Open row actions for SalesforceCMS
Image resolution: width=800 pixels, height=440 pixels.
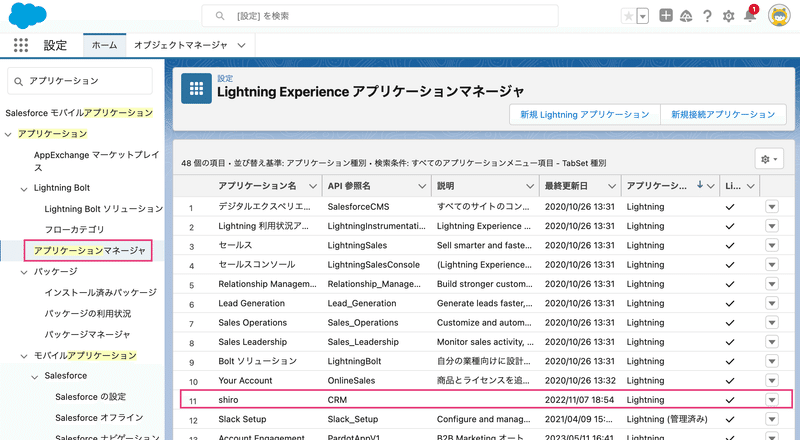point(772,207)
